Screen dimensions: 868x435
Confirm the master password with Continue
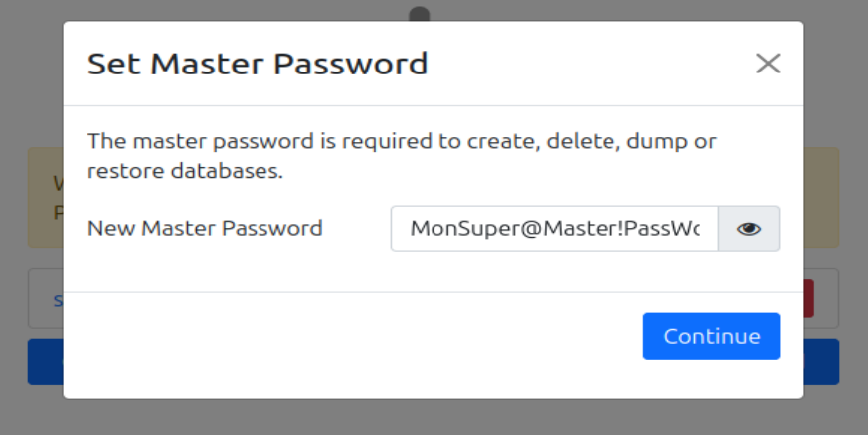coord(711,336)
